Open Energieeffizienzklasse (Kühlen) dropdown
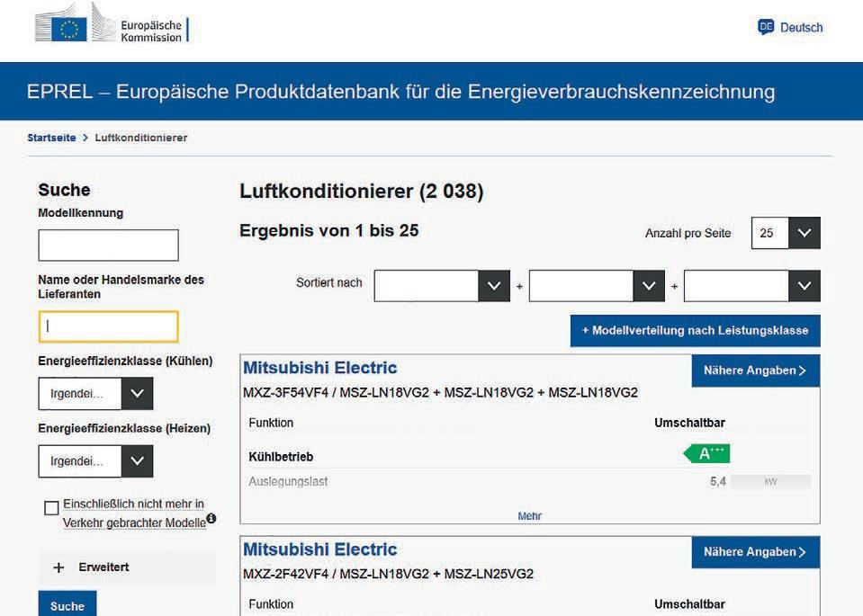Screen dimensions: 863x616 pyautogui.click(x=95, y=393)
